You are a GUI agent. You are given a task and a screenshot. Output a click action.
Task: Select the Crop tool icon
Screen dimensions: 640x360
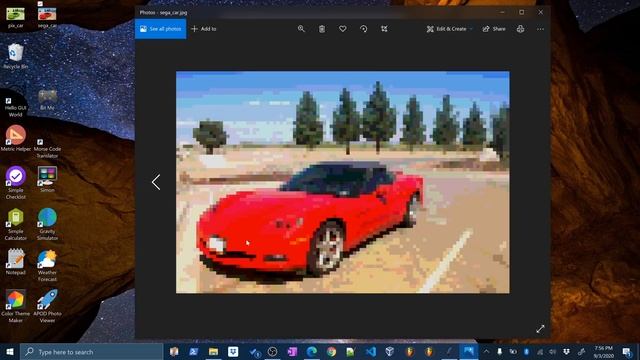click(x=384, y=29)
